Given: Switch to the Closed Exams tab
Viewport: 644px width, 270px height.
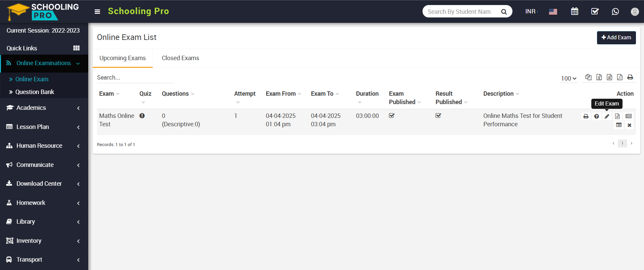Looking at the screenshot, I should 181,58.
